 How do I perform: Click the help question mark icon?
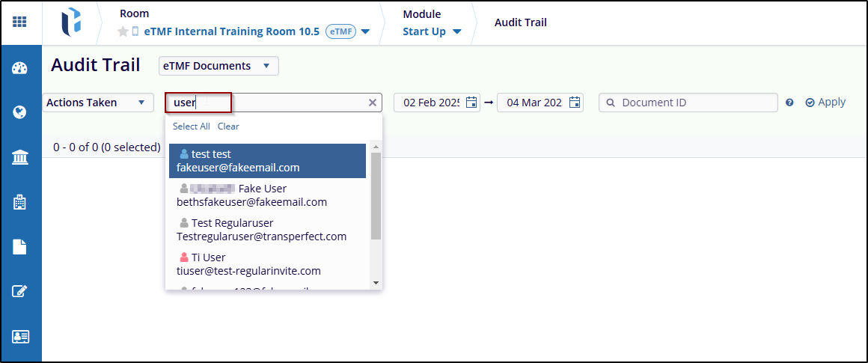point(789,103)
